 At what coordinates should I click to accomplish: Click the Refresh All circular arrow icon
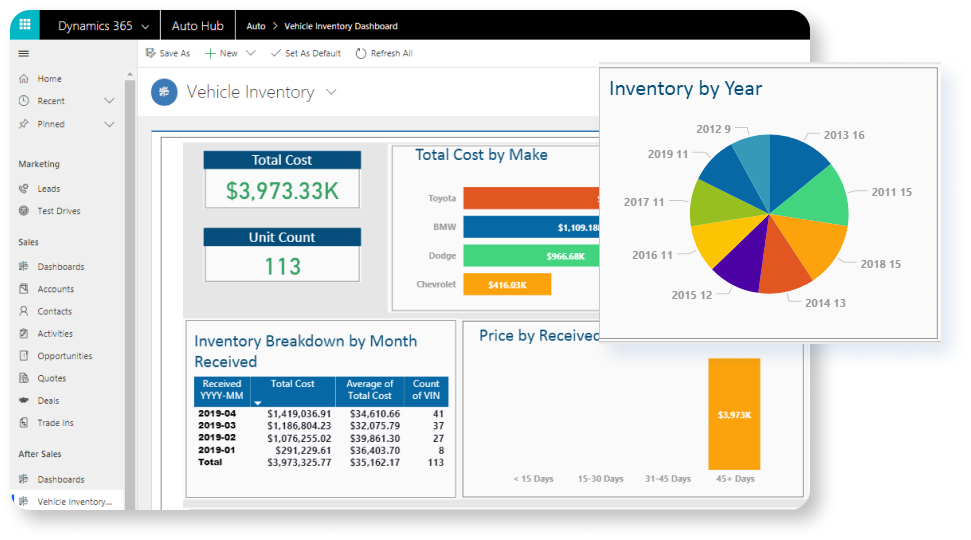361,53
